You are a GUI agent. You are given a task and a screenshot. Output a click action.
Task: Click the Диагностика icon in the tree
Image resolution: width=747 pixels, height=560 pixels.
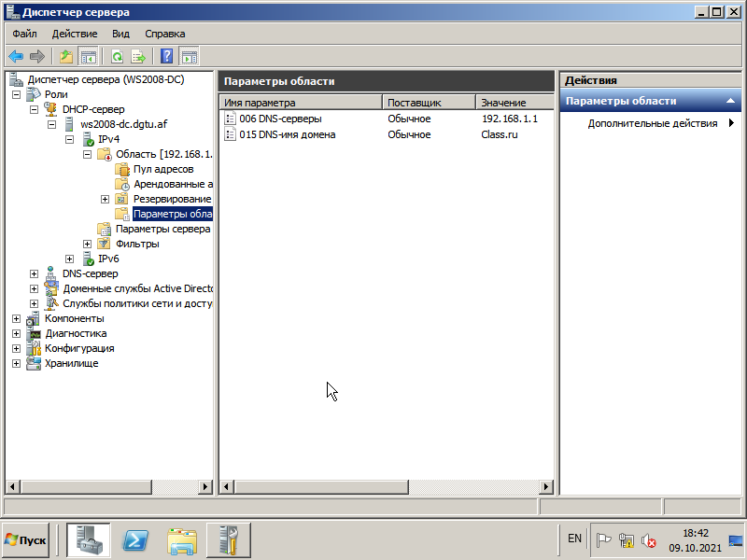(34, 333)
